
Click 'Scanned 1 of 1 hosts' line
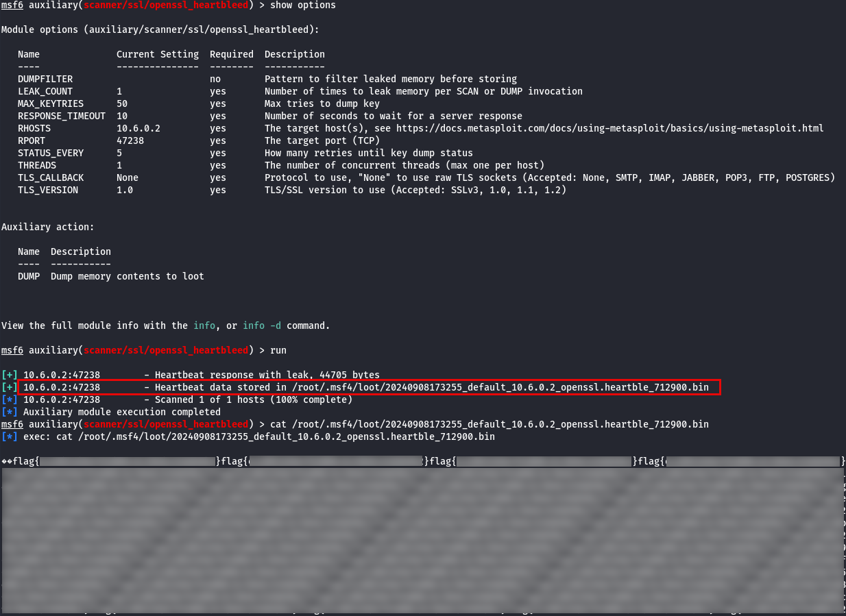[254, 399]
